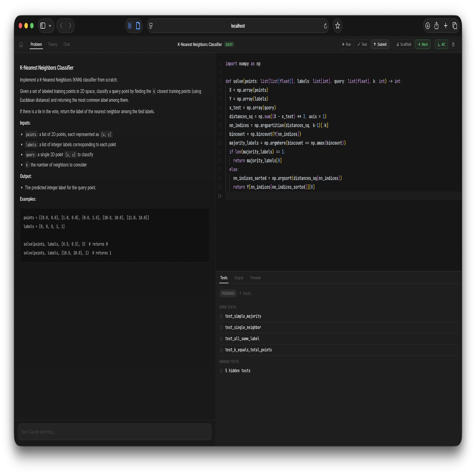Click status spinner icon beside test_single_neighbor
Screen dimensions: 476x476
221,328
